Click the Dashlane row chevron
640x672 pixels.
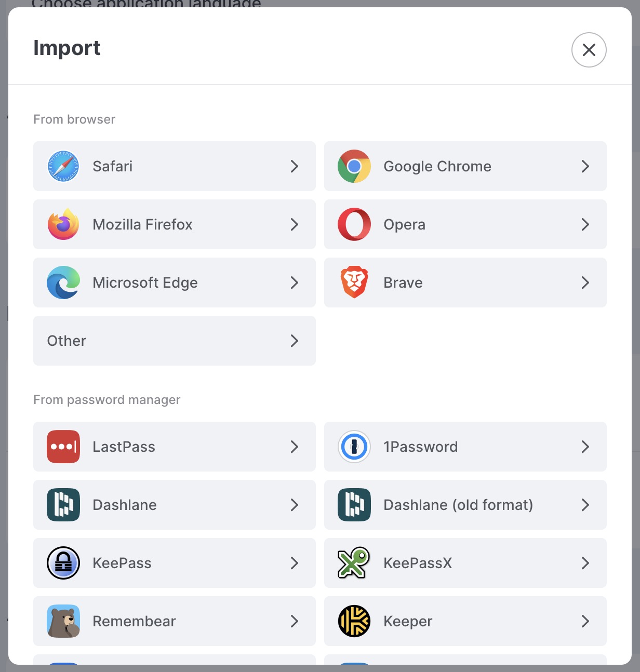click(x=295, y=505)
